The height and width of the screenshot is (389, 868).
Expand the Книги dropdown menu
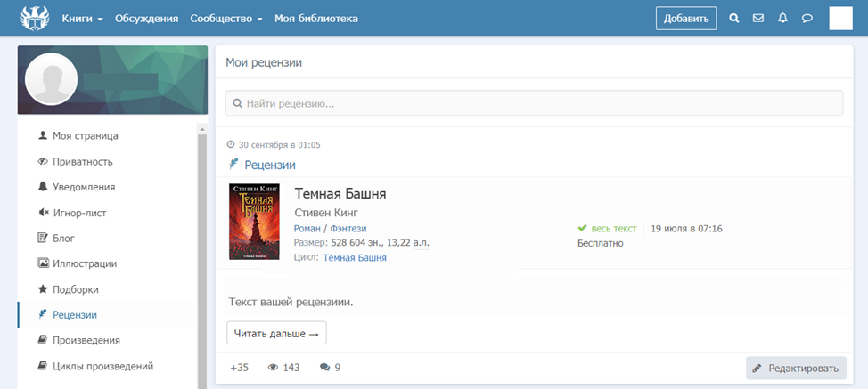pos(82,19)
